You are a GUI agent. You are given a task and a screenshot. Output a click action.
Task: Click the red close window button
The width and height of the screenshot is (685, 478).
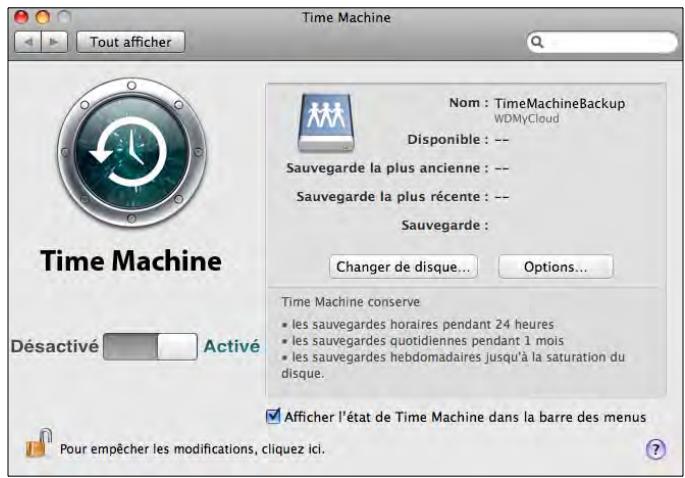point(21,17)
